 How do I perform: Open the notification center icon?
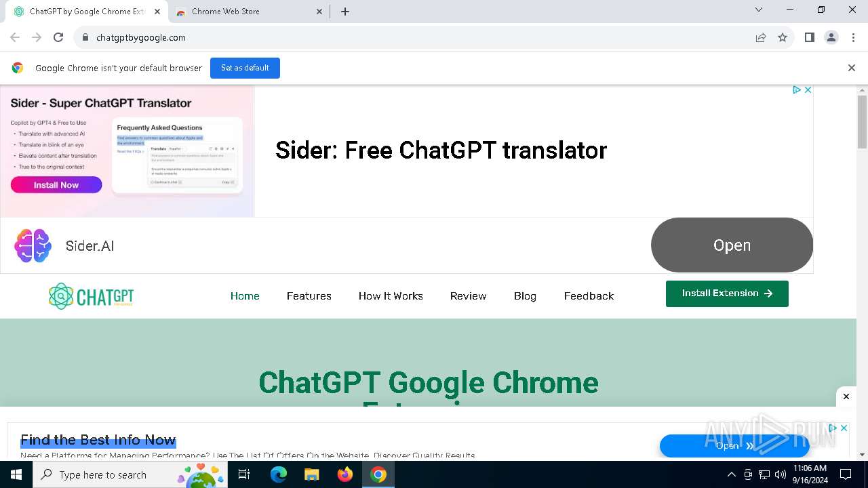pyautogui.click(x=846, y=474)
